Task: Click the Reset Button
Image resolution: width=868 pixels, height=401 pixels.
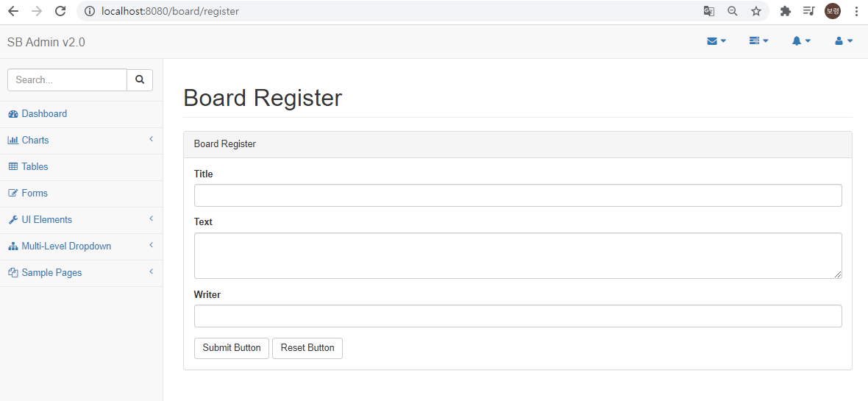Action: 307,348
